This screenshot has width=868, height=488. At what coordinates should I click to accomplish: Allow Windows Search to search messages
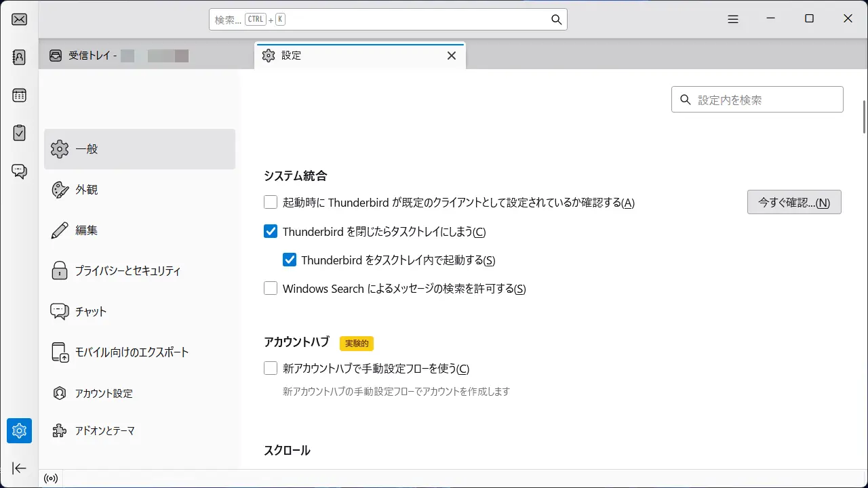point(271,288)
